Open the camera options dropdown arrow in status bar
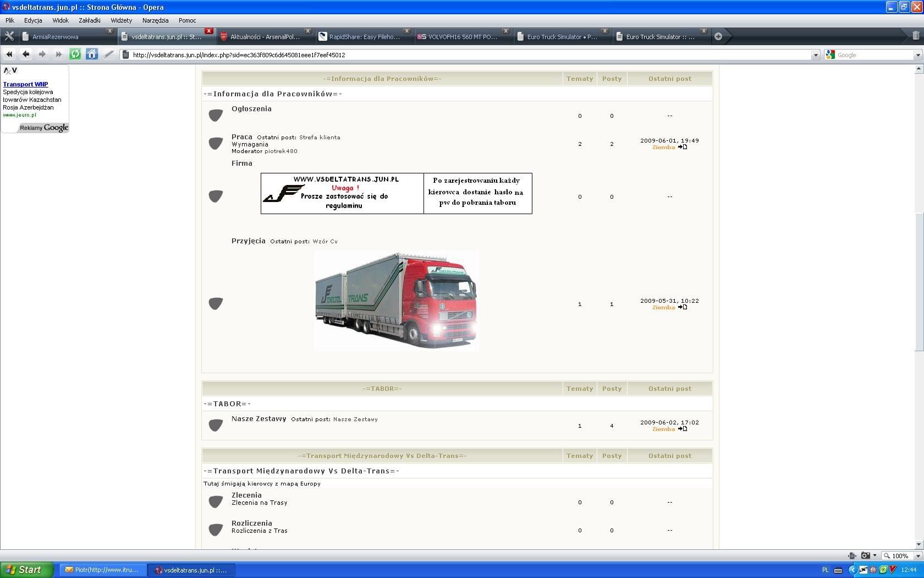The width and height of the screenshot is (924, 578). click(x=875, y=555)
